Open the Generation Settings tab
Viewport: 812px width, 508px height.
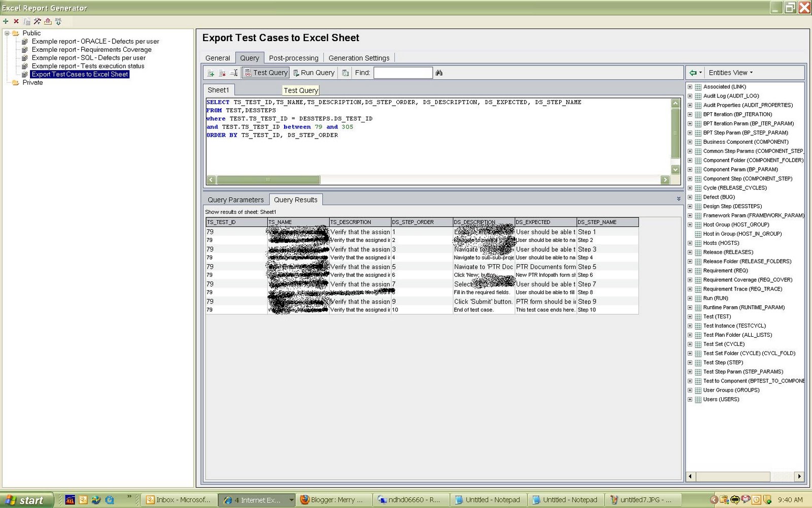(x=359, y=57)
